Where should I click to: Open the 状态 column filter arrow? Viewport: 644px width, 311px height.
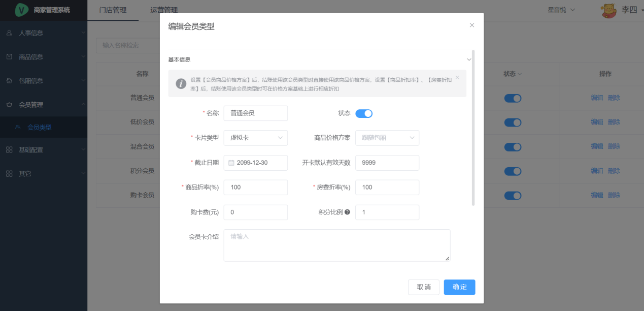[x=520, y=74]
